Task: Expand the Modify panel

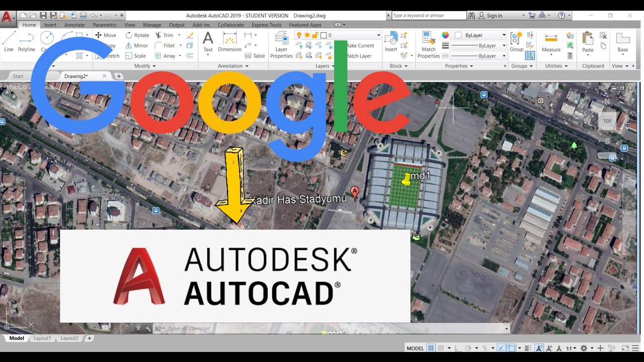Action: tap(145, 66)
